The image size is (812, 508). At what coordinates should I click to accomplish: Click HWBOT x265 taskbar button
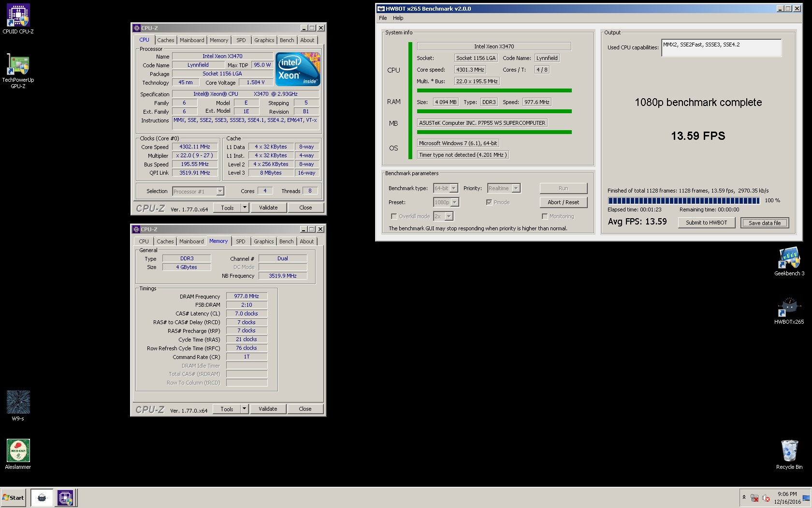click(x=42, y=497)
